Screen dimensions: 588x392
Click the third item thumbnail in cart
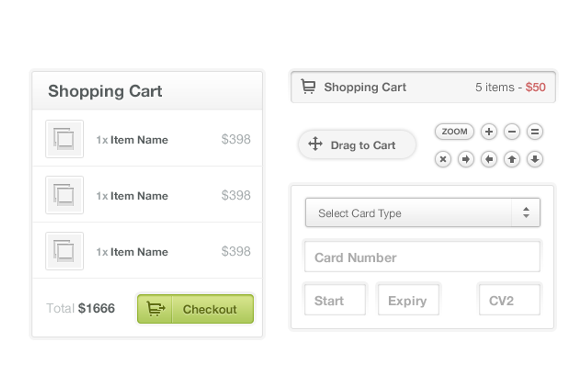coord(65,251)
